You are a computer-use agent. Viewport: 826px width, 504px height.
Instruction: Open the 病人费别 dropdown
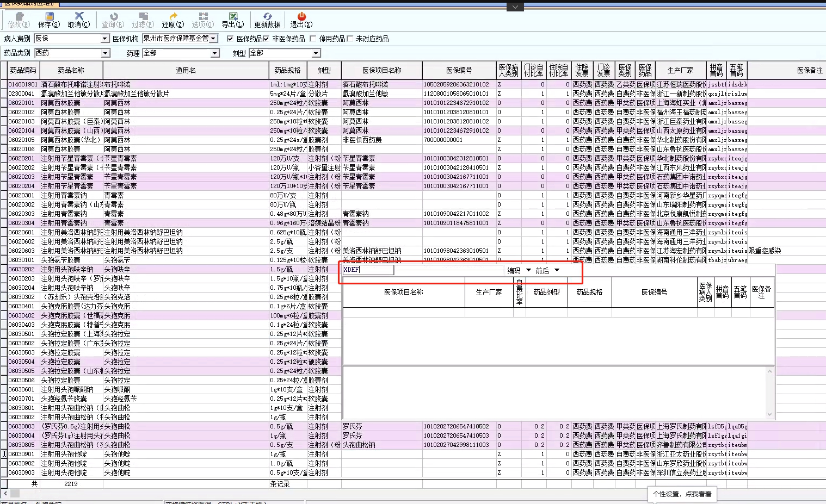pyautogui.click(x=105, y=39)
